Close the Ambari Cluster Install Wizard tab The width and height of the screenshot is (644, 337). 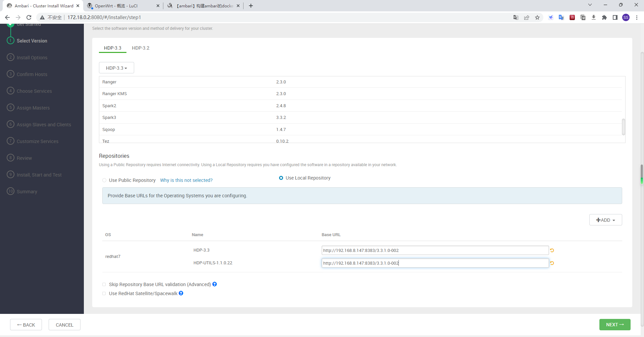[x=78, y=6]
